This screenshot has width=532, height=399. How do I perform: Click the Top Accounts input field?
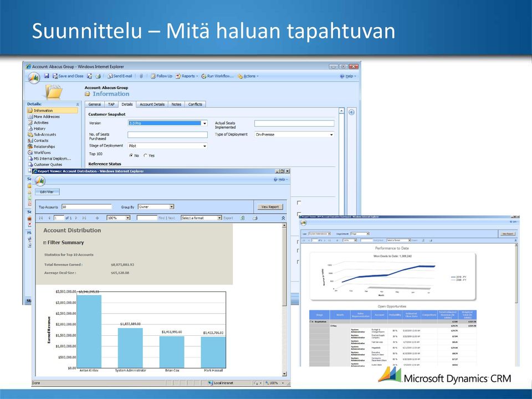[x=86, y=207]
